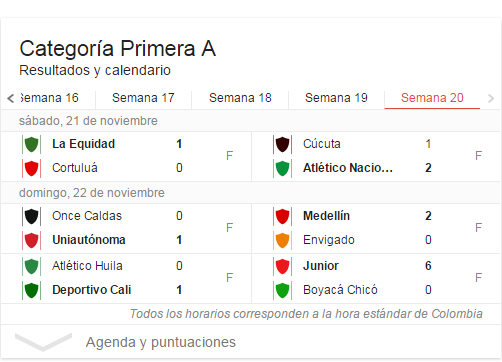502x362 pixels.
Task: Show later weeks with right arrow
Action: (491, 98)
